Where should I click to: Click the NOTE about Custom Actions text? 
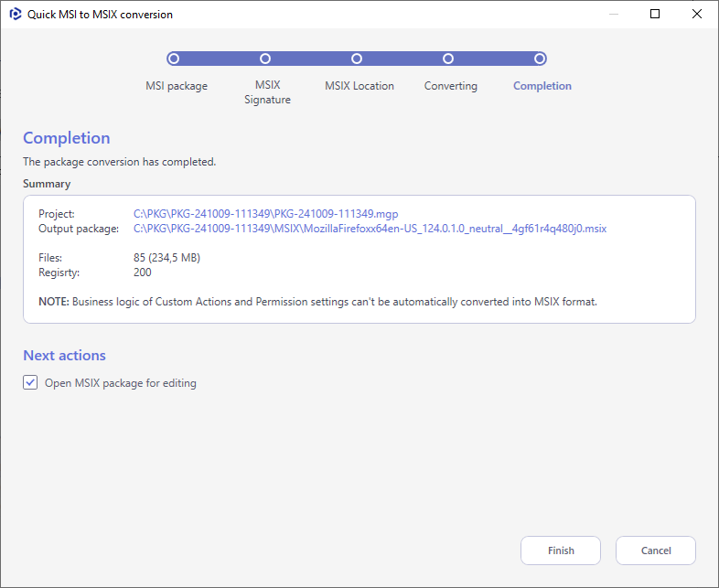click(x=317, y=302)
